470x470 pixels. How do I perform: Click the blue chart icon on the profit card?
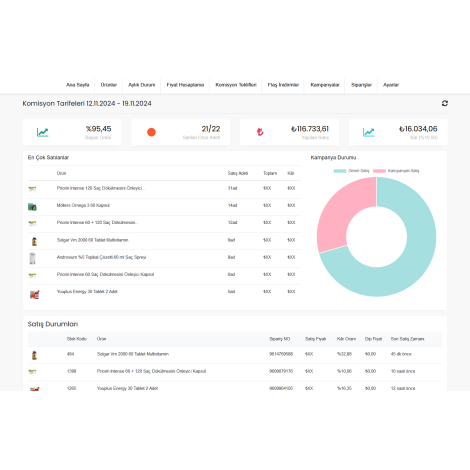pos(368,132)
